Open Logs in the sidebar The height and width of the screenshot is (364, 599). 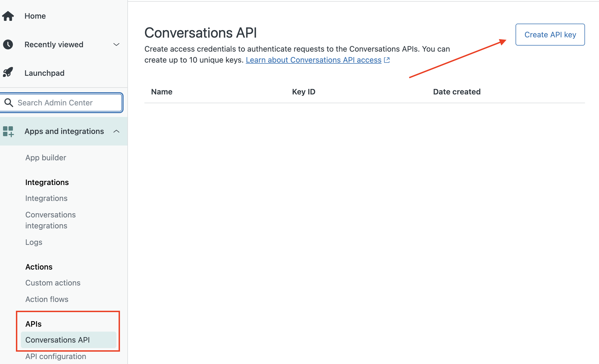click(34, 242)
